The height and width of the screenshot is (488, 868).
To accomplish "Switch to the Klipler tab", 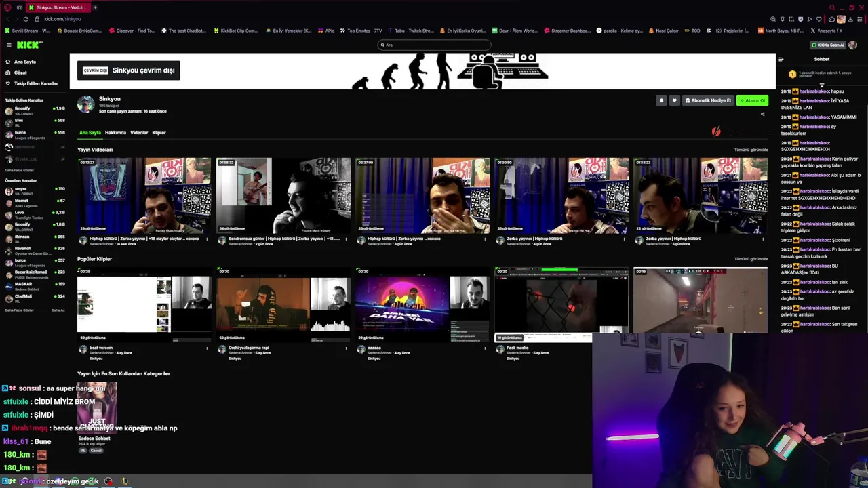I will point(159,133).
